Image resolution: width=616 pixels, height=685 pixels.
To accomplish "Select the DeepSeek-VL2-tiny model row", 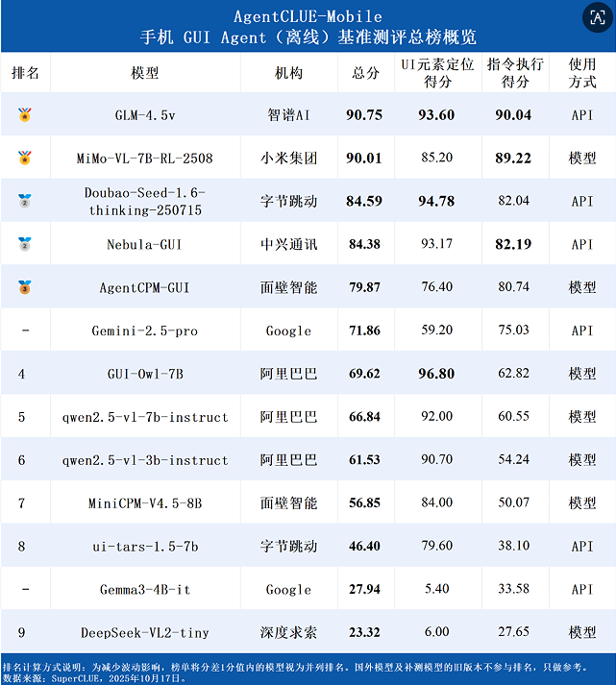I will (x=144, y=632).
